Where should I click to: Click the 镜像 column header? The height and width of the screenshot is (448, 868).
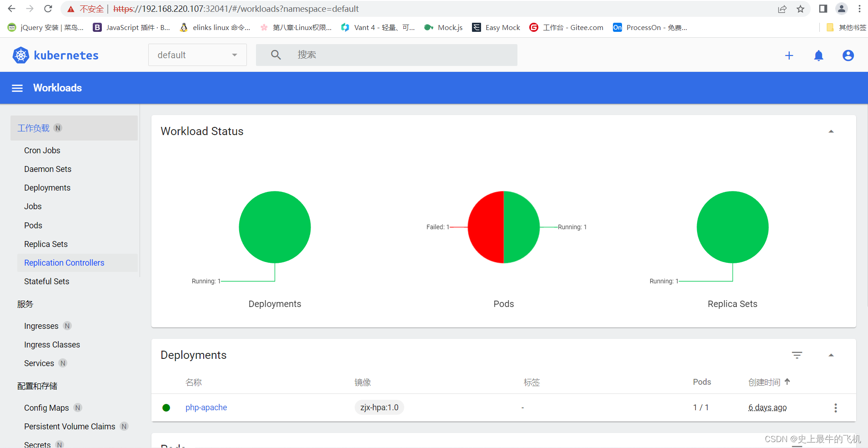(363, 383)
